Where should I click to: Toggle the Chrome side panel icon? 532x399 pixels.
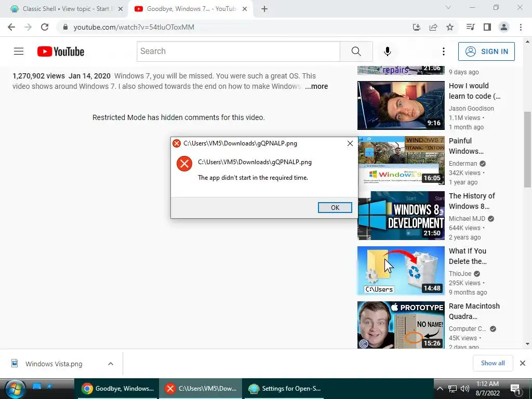487,27
